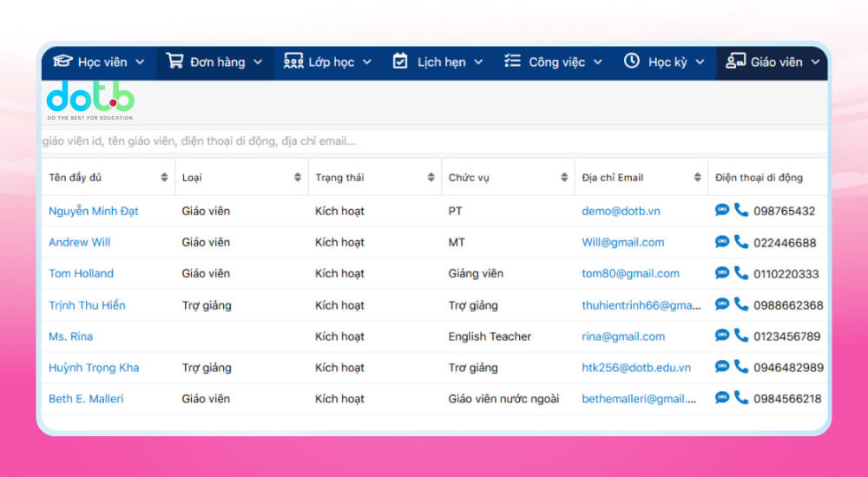Expand the Học viên dropdown arrow
The width and height of the screenshot is (868, 477).
coord(140,62)
